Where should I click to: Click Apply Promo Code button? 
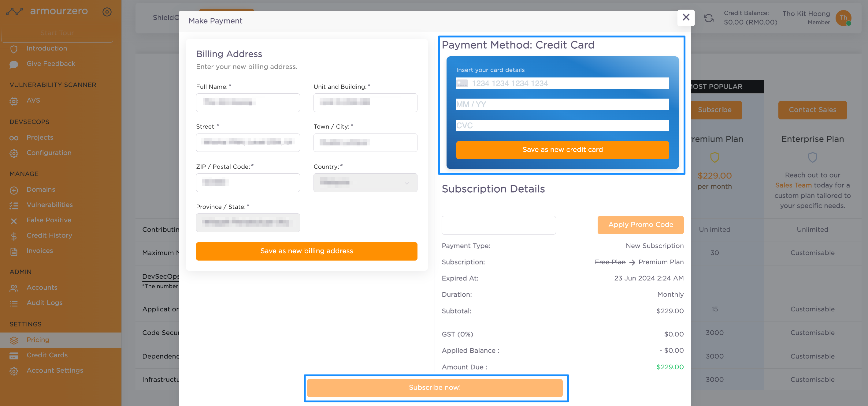pos(640,225)
